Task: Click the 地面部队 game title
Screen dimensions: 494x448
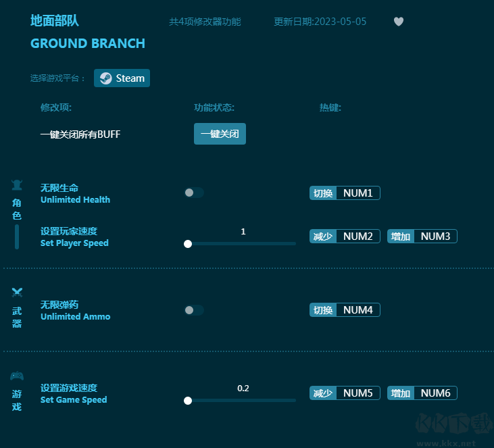Action: coord(55,21)
